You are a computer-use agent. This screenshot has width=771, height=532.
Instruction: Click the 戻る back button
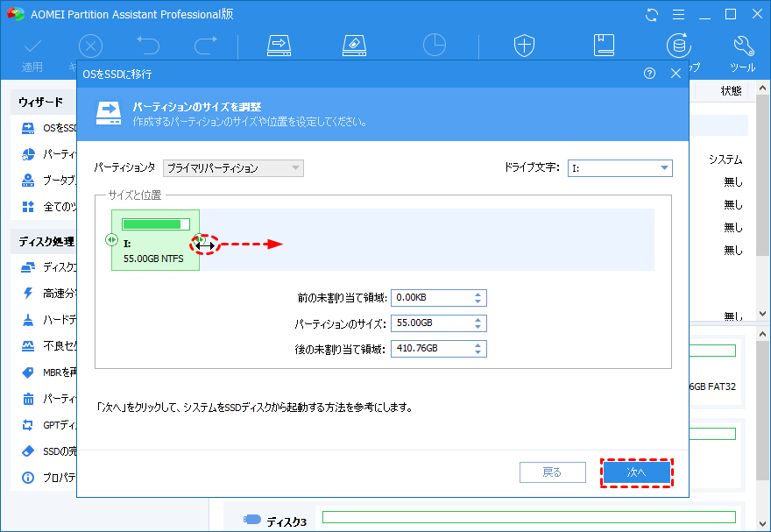(553, 472)
